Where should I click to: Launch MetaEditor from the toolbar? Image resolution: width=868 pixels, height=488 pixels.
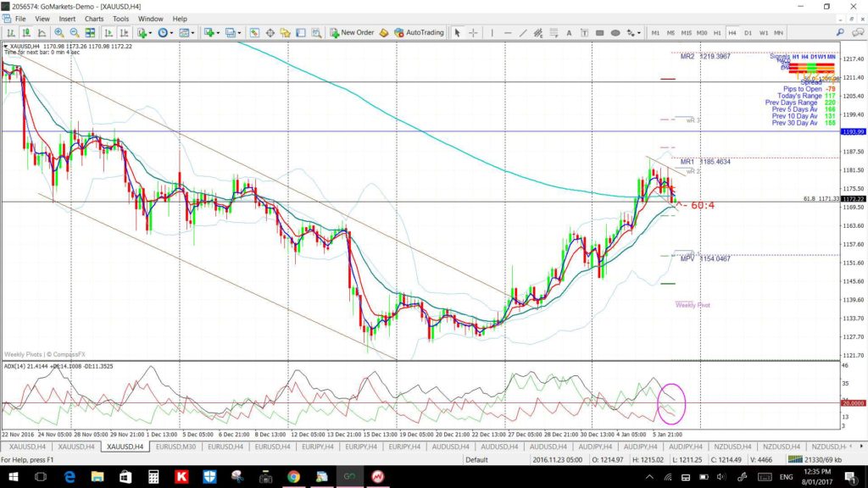point(384,33)
